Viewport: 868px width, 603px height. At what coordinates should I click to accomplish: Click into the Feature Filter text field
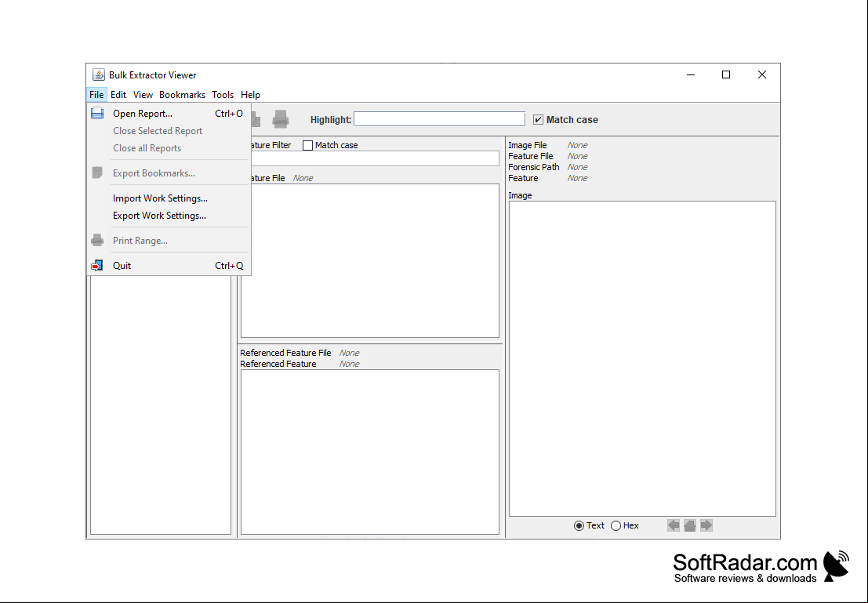(374, 158)
